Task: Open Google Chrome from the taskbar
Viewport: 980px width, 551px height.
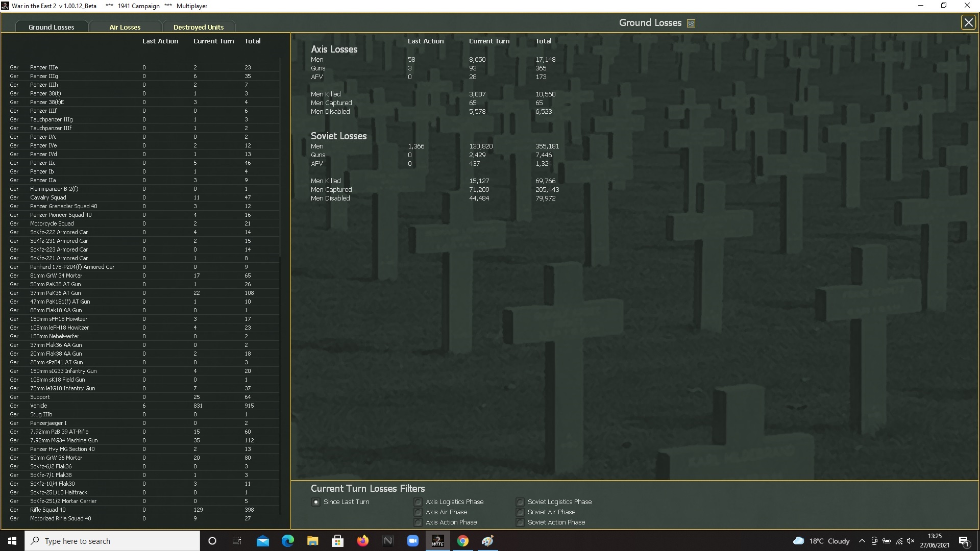Action: coord(462,541)
